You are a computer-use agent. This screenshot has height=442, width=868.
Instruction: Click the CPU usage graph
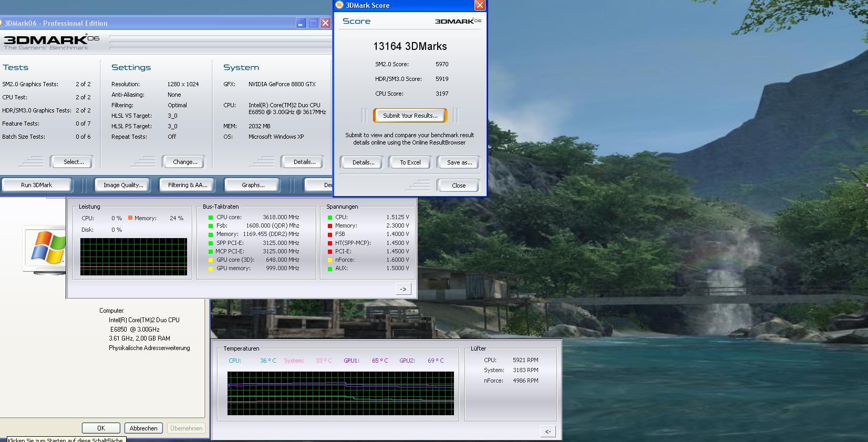(133, 257)
